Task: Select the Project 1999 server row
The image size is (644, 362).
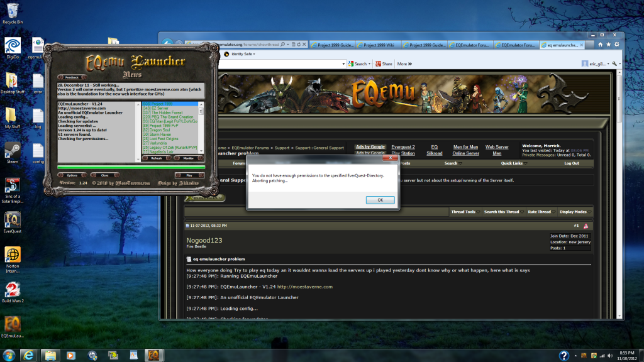Action: (170, 104)
